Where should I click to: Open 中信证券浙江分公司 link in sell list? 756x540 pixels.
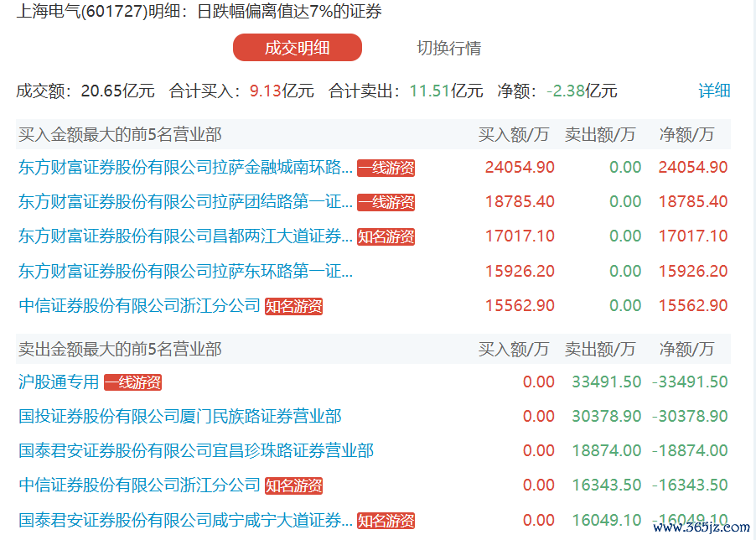[139, 485]
